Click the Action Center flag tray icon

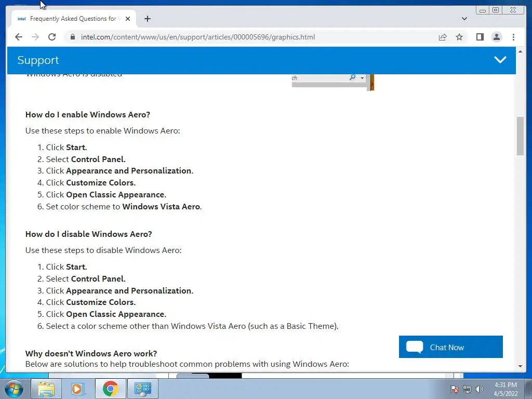454,389
